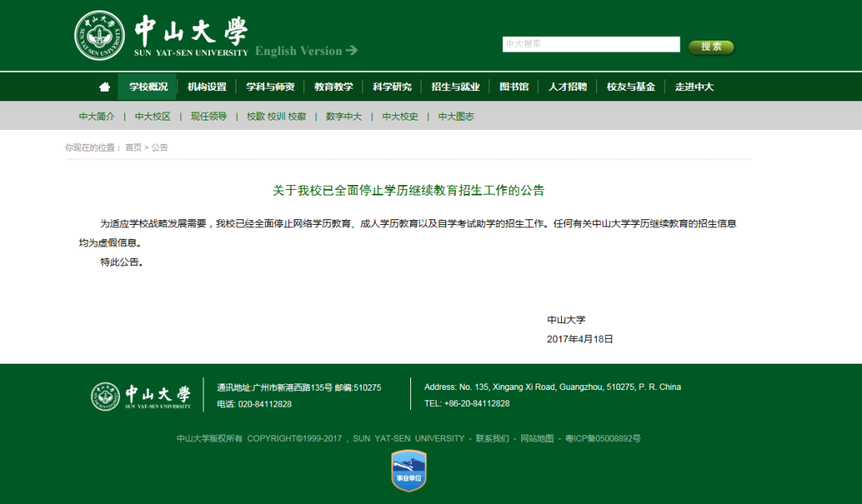Go to 现任领导 submenu link
The height and width of the screenshot is (504, 862).
pos(209,116)
